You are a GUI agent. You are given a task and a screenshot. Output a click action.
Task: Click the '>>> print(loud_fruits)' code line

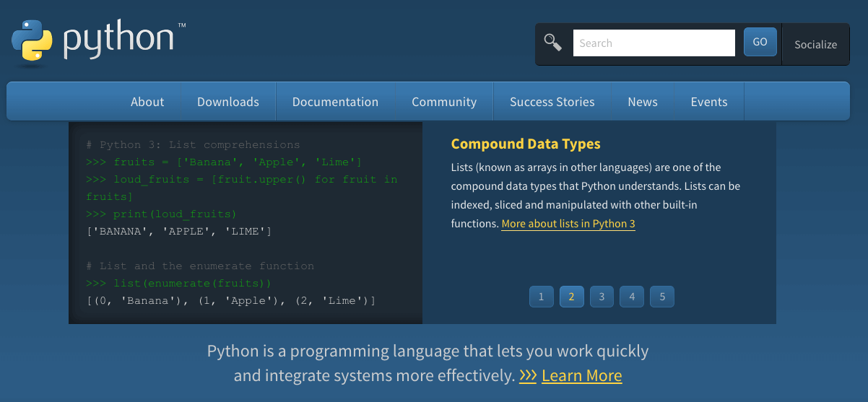161,214
